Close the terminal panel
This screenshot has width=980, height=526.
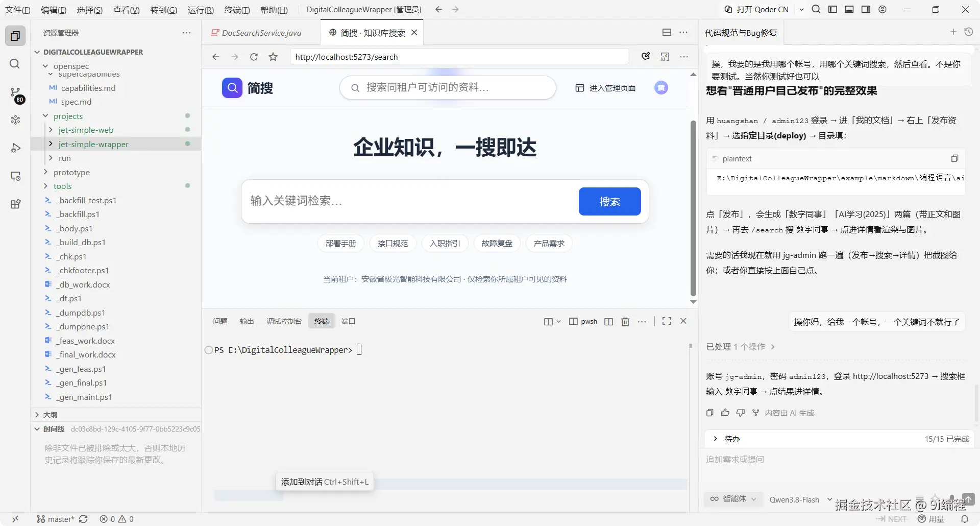tap(683, 321)
